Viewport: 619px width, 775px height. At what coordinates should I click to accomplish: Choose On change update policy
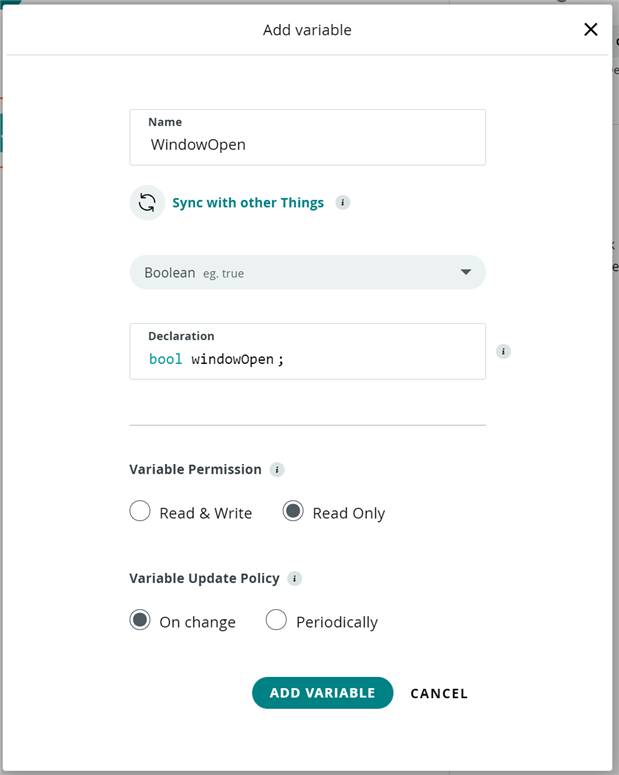coord(140,620)
